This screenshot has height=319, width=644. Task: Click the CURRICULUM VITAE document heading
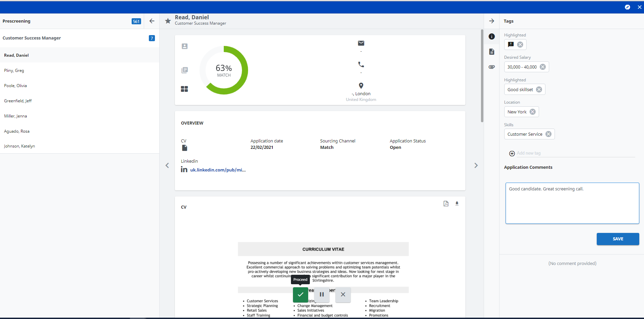(x=323, y=249)
